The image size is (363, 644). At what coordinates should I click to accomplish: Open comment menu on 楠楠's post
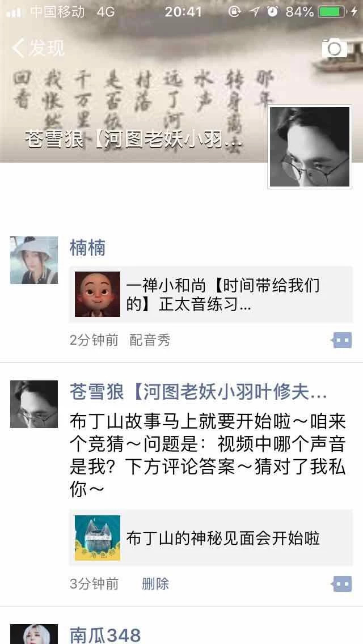point(342,340)
